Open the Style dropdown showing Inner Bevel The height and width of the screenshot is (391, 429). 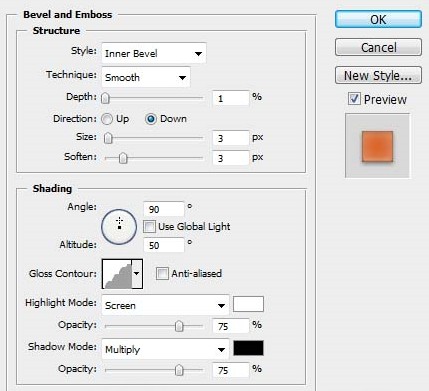click(154, 53)
